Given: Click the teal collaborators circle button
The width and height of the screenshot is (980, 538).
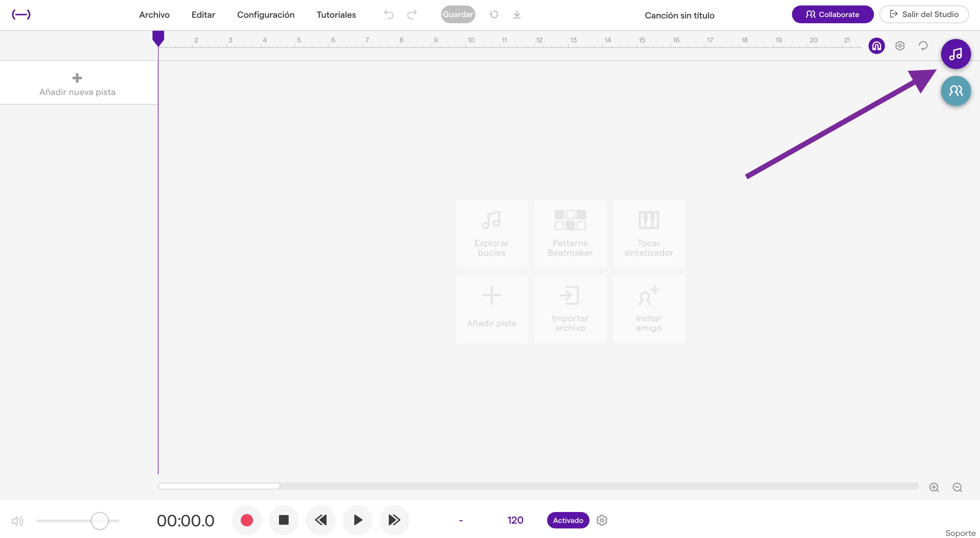Looking at the screenshot, I should (955, 91).
